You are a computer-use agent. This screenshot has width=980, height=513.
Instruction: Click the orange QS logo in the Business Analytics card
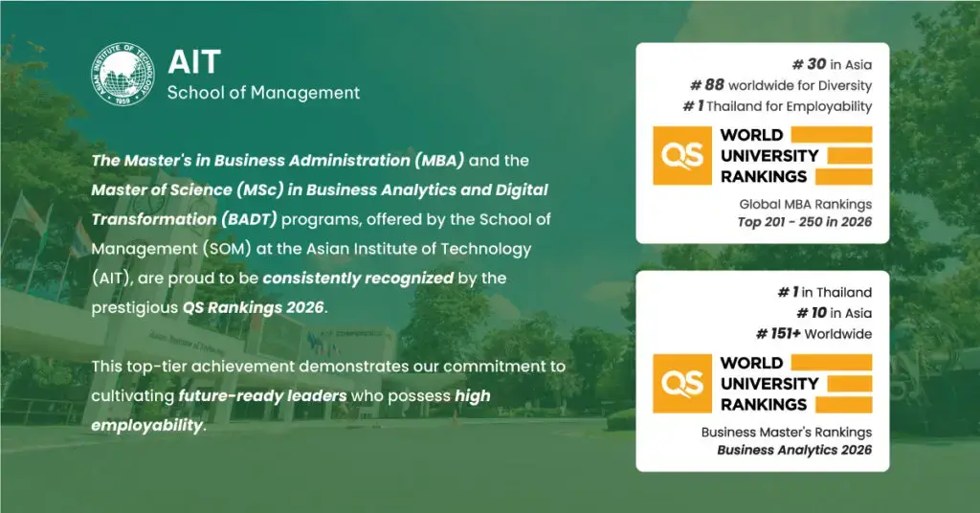click(x=681, y=383)
